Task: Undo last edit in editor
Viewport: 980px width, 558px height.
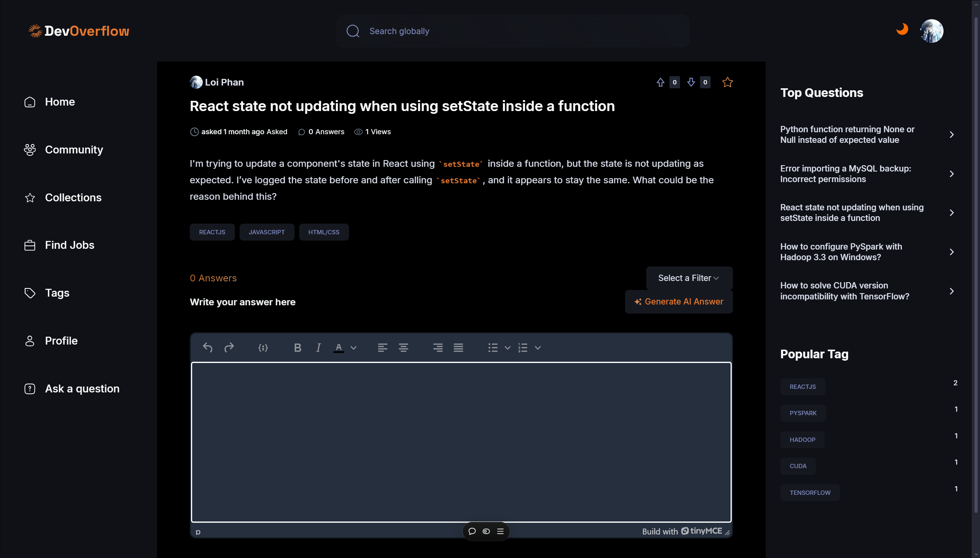Action: click(x=207, y=348)
